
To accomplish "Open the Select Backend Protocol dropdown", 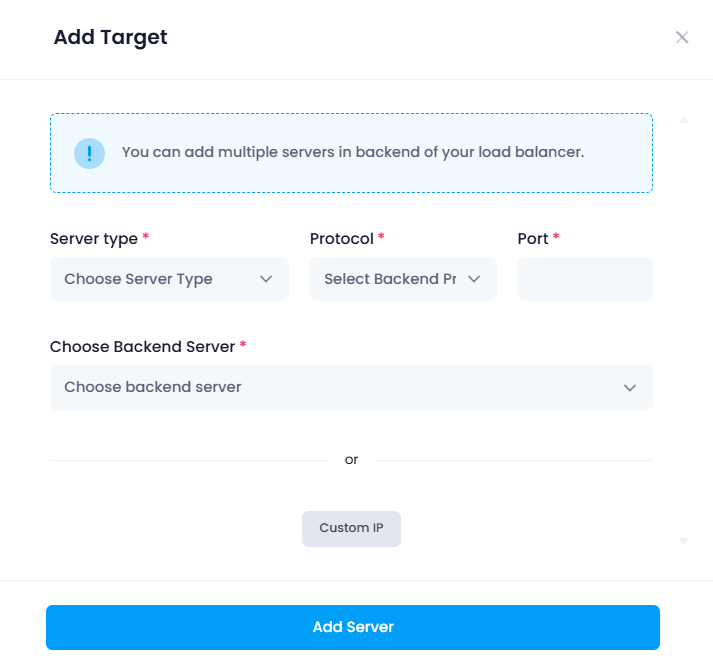I will coord(403,279).
